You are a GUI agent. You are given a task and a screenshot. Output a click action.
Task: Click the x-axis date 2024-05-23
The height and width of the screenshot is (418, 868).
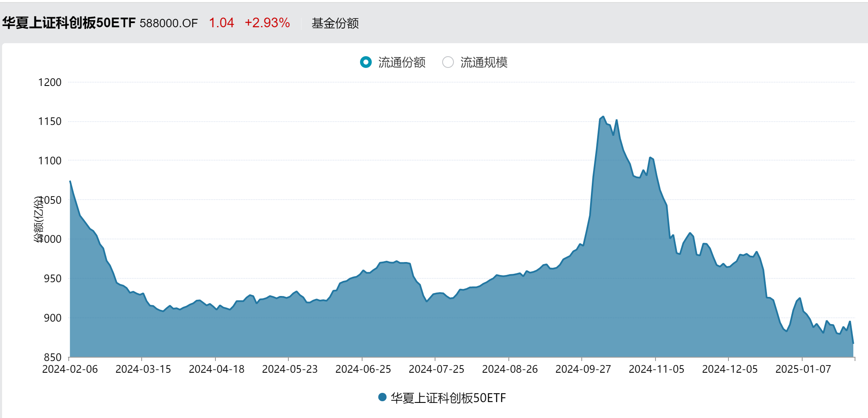[x=290, y=369]
